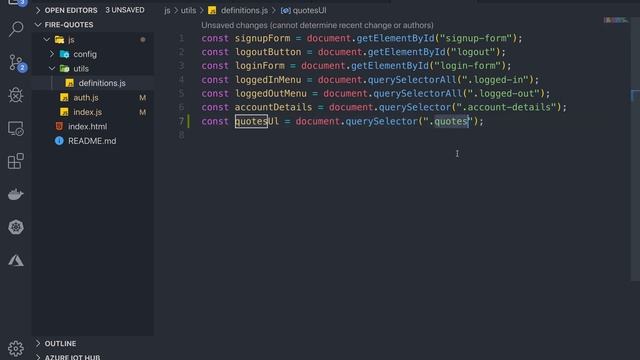Collapse the utils folder chevron
The image size is (640, 360).
(x=52, y=69)
